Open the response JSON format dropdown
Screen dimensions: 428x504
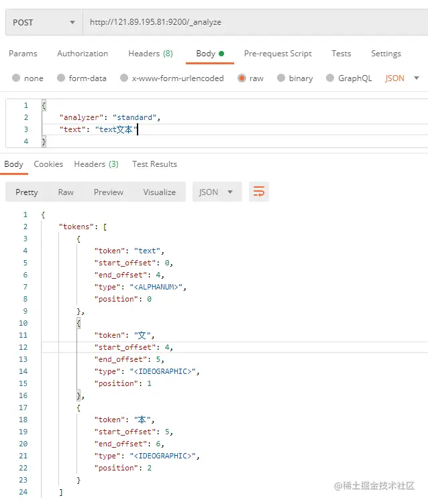coord(217,192)
